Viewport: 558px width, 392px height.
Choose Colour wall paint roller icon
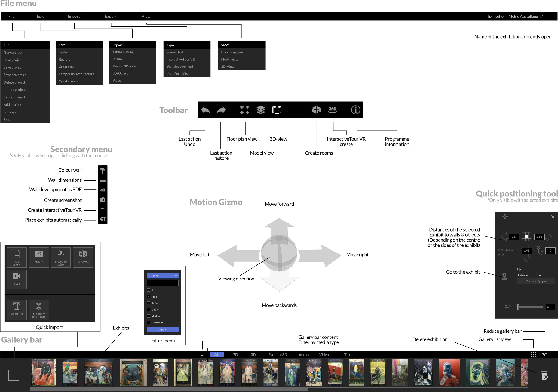tap(102, 171)
